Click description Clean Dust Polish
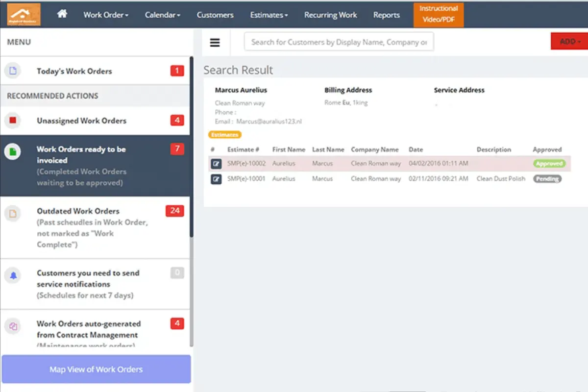The image size is (588, 392). [501, 179]
